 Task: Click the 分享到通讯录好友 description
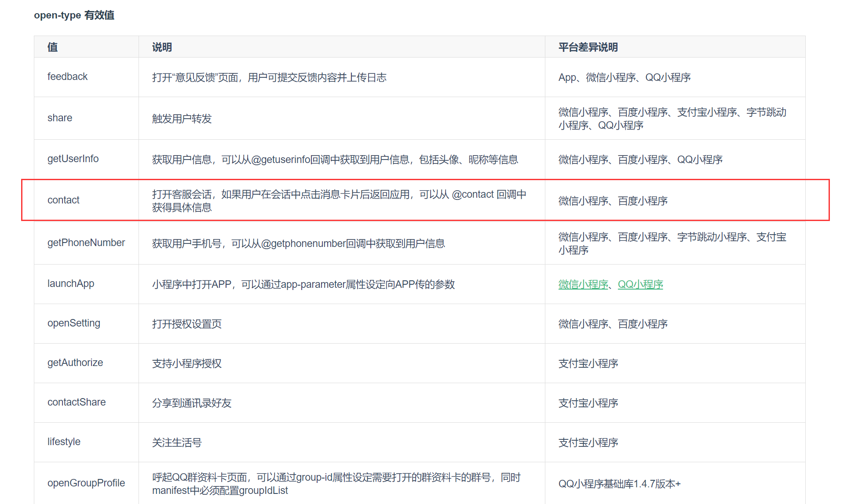[192, 403]
